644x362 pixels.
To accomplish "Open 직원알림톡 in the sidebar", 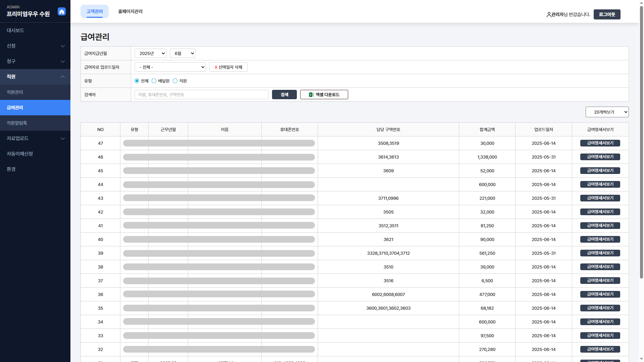I will pyautogui.click(x=17, y=123).
